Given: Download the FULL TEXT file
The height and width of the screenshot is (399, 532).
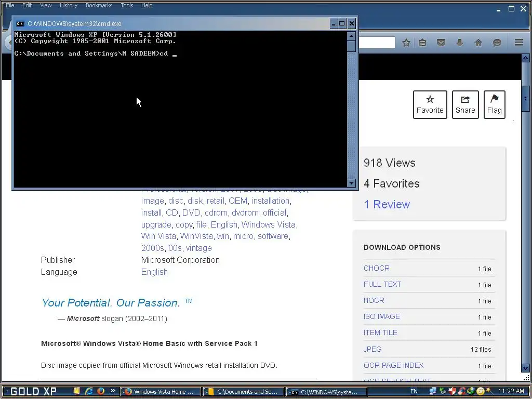Looking at the screenshot, I should pos(382,284).
